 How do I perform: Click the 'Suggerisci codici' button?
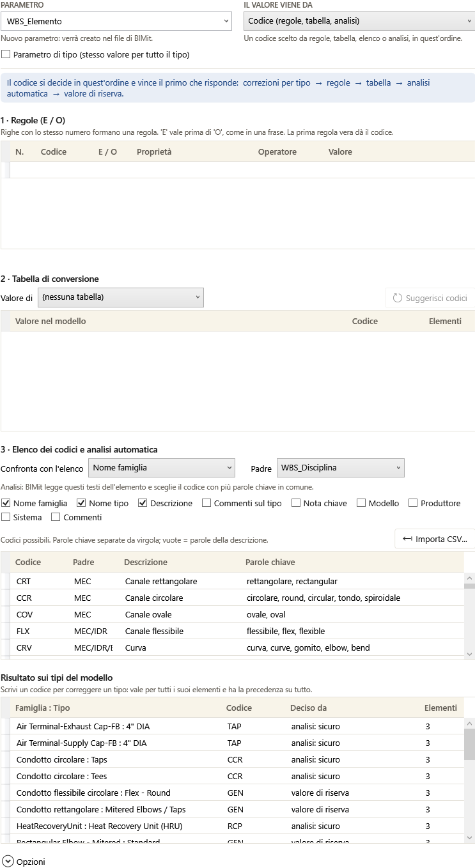[430, 298]
